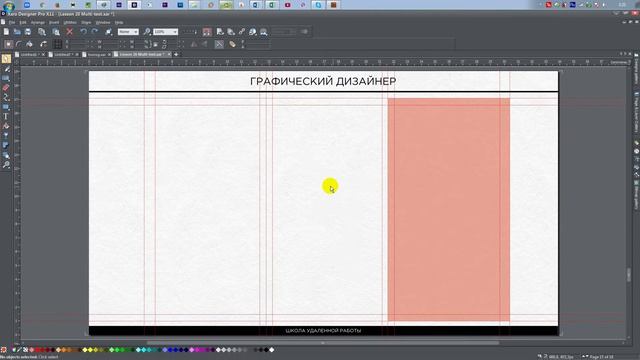This screenshot has height=360, width=640.
Task: Toggle the lock aspect ratio button
Action: pos(155,44)
